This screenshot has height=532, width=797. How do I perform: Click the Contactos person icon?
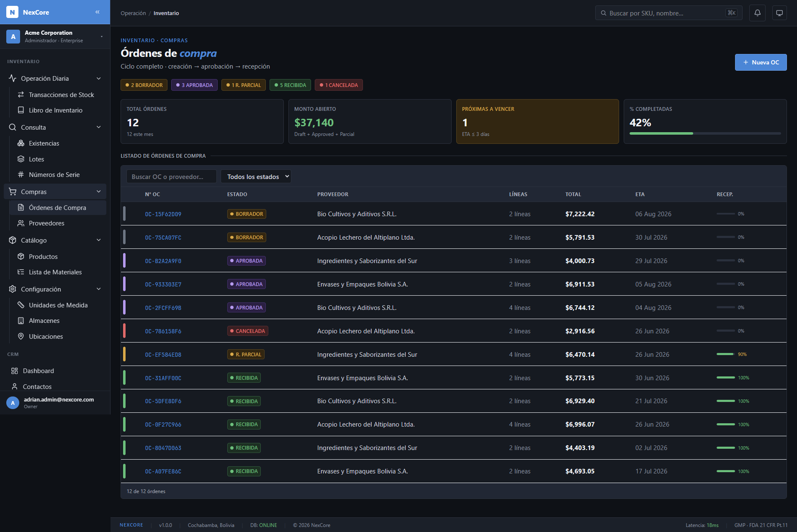coord(15,386)
